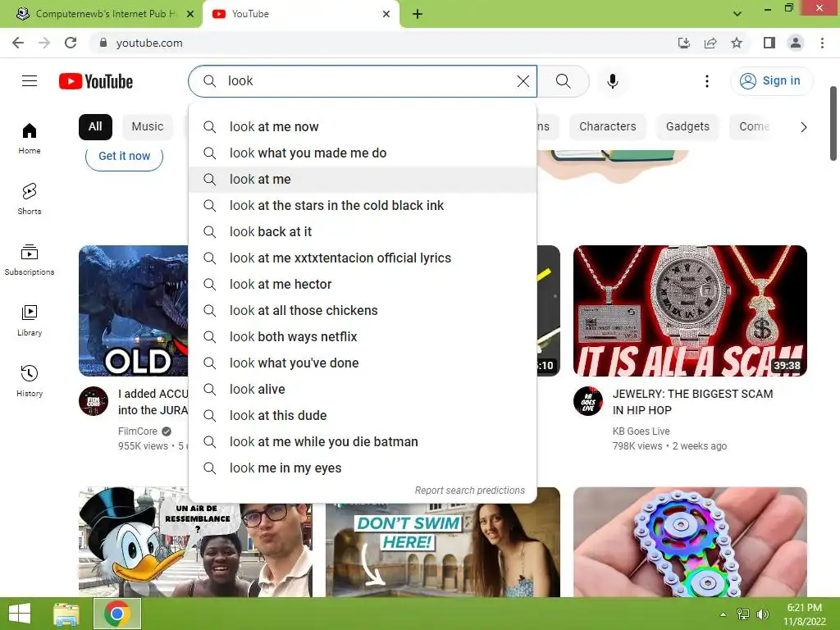
Task: Choose the highlighted 'look at me' suggestion
Action: [363, 180]
